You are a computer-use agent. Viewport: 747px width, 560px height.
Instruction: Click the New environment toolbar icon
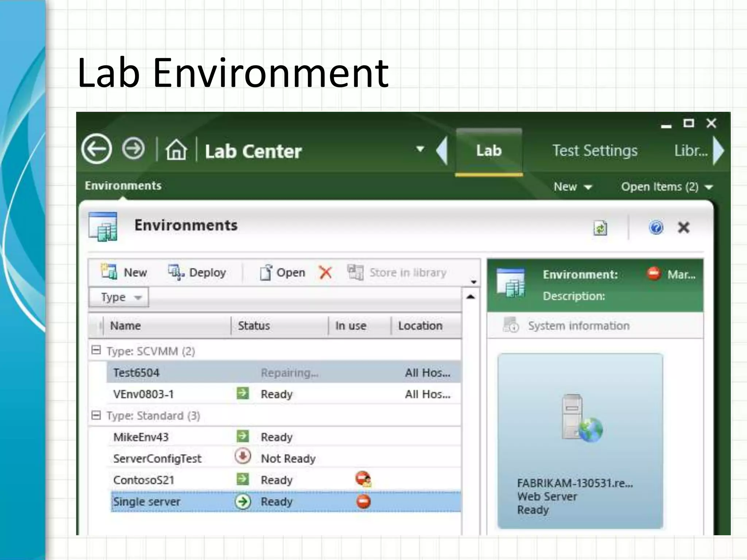pos(109,272)
